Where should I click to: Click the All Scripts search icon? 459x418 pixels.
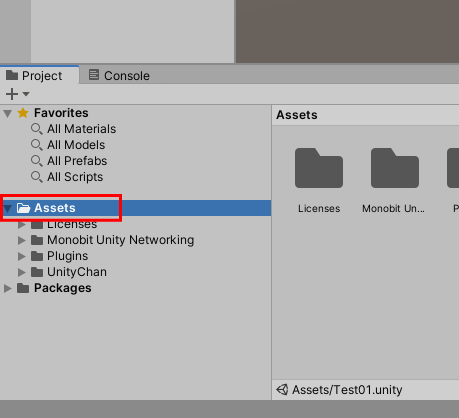[37, 177]
